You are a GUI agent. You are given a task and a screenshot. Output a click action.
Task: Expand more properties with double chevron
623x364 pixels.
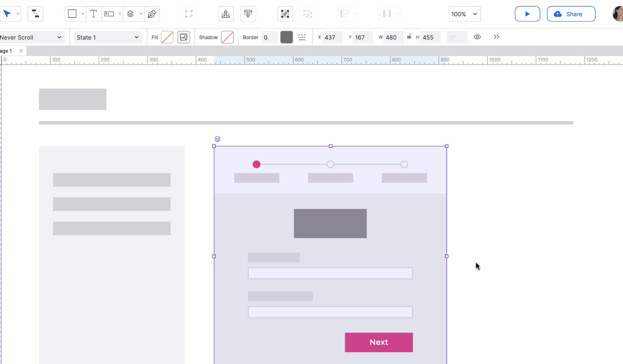click(x=496, y=37)
